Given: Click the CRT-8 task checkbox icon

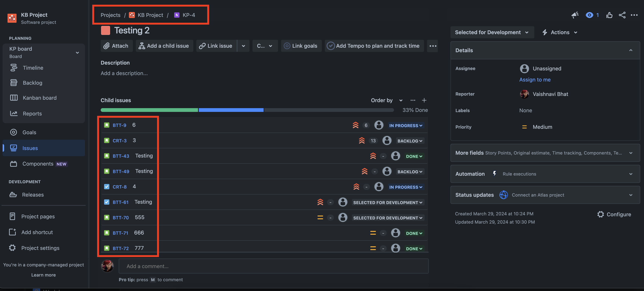Looking at the screenshot, I should pyautogui.click(x=107, y=187).
